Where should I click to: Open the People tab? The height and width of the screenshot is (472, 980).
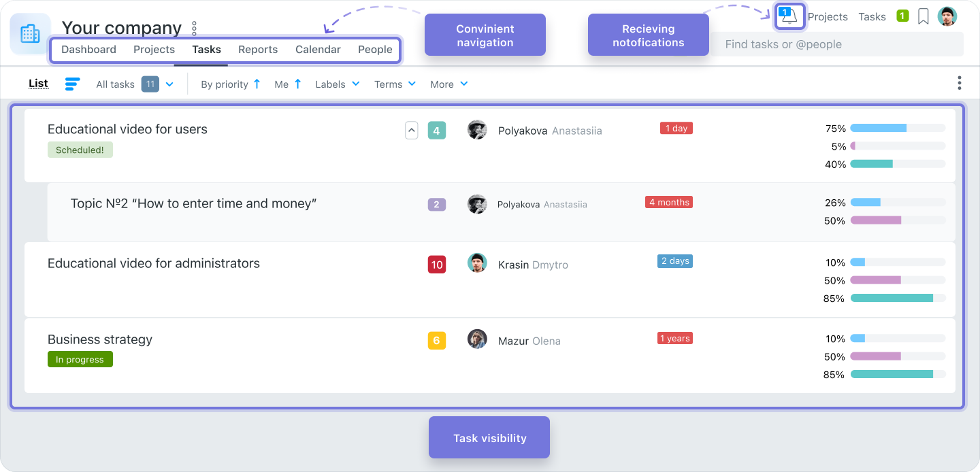[x=375, y=49]
